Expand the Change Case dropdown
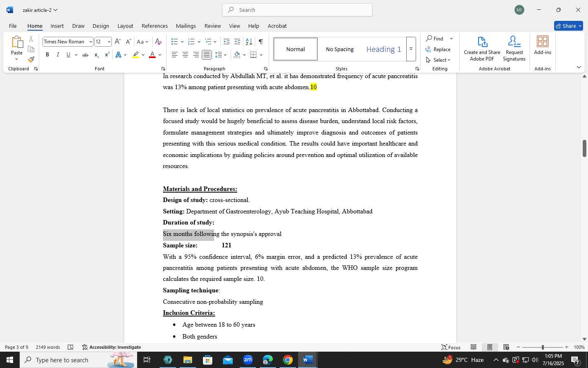This screenshot has width=588, height=368. coord(147,42)
